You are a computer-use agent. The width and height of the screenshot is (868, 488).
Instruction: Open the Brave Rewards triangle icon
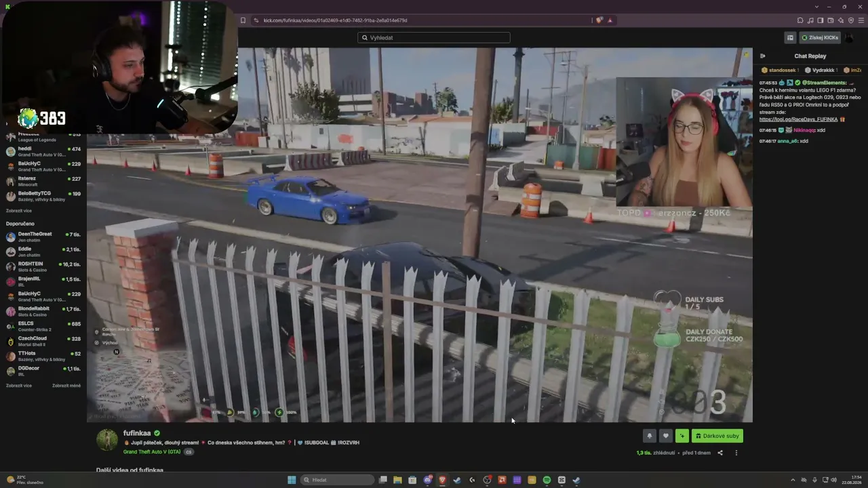610,20
